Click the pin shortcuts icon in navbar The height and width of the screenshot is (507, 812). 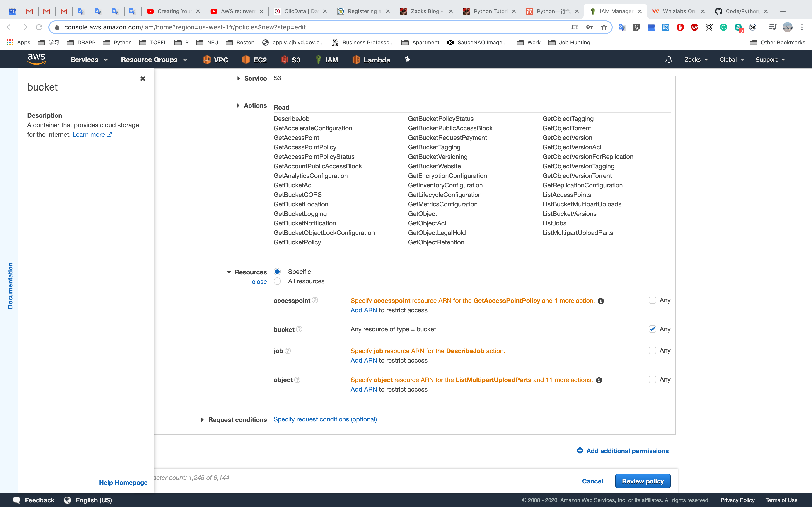tap(407, 60)
